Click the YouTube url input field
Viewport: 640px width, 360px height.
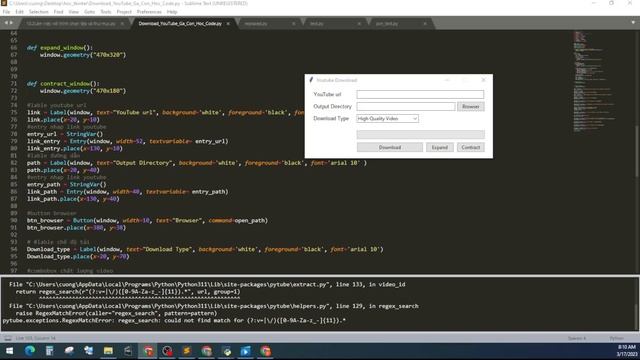pos(420,94)
